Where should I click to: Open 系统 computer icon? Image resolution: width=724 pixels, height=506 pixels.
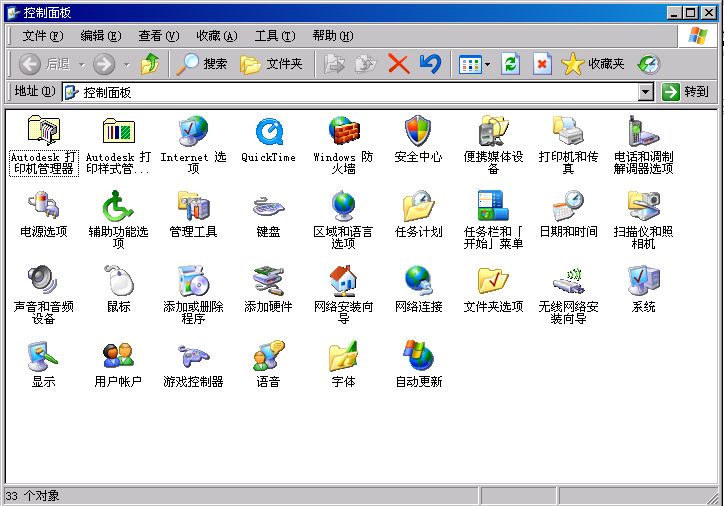coord(643,280)
